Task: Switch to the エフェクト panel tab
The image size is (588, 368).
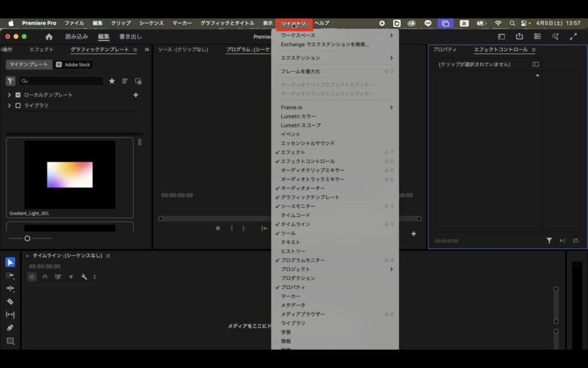Action: pos(41,49)
